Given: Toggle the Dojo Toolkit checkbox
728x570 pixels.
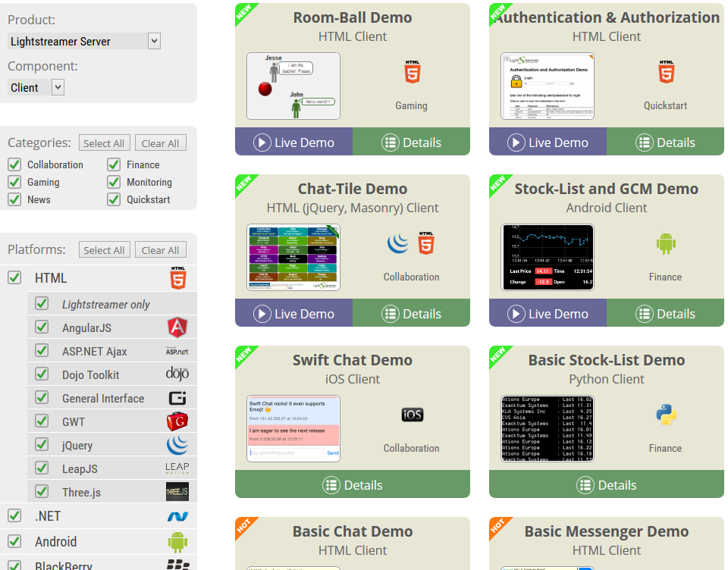Looking at the screenshot, I should (42, 374).
